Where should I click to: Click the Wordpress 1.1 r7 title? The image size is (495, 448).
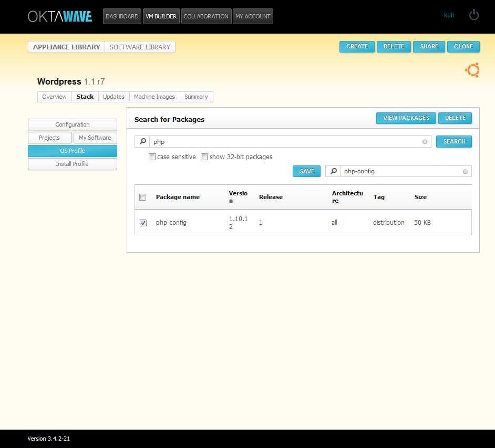pos(71,81)
